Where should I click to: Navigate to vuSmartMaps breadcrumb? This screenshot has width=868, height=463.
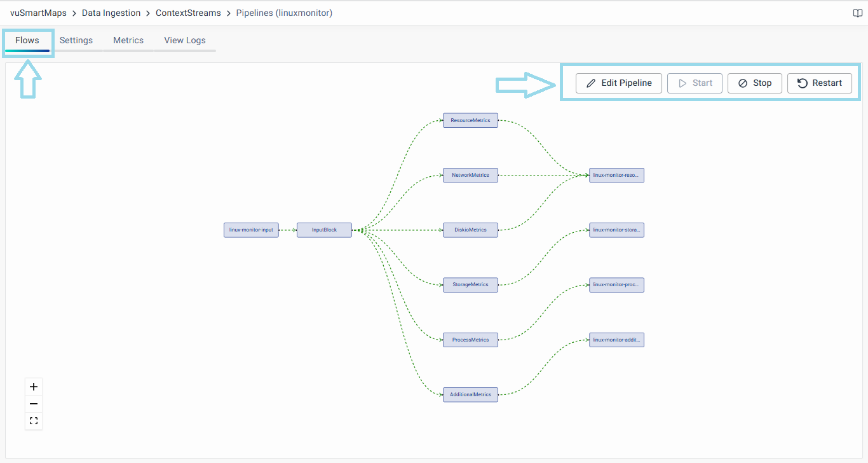click(38, 13)
